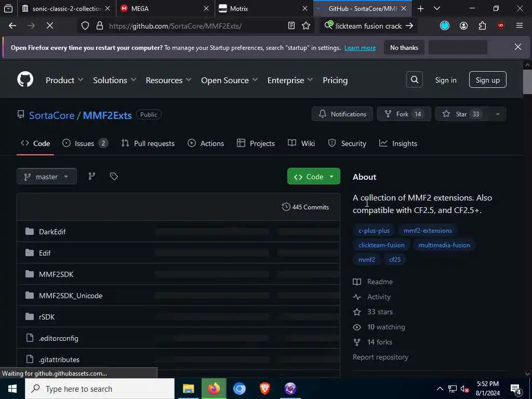Click the padlock site information icon

[99, 26]
